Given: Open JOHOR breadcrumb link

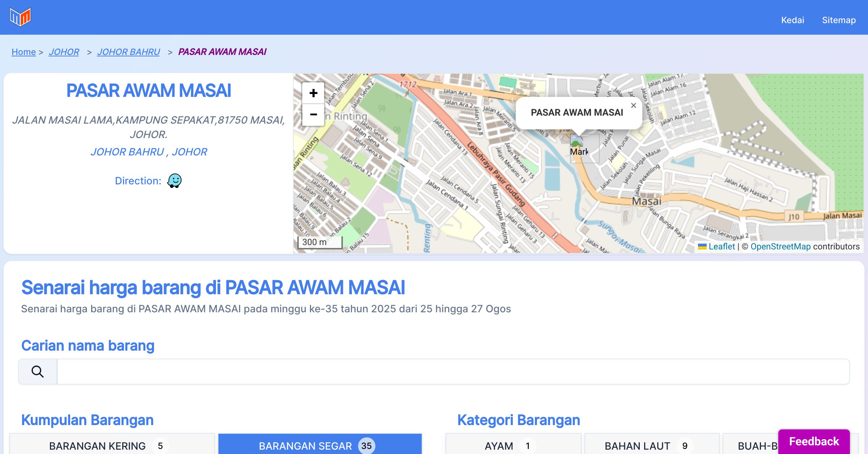Looking at the screenshot, I should click(x=64, y=52).
